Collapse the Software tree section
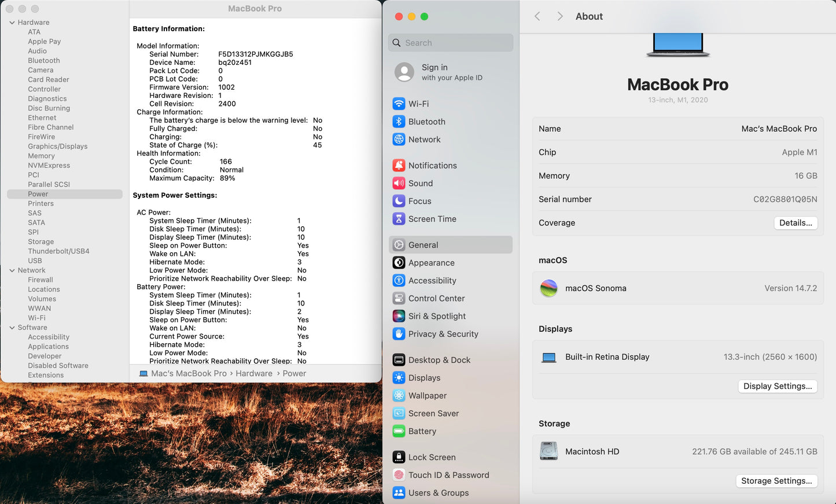Screen dimensions: 836x504 point(12,328)
